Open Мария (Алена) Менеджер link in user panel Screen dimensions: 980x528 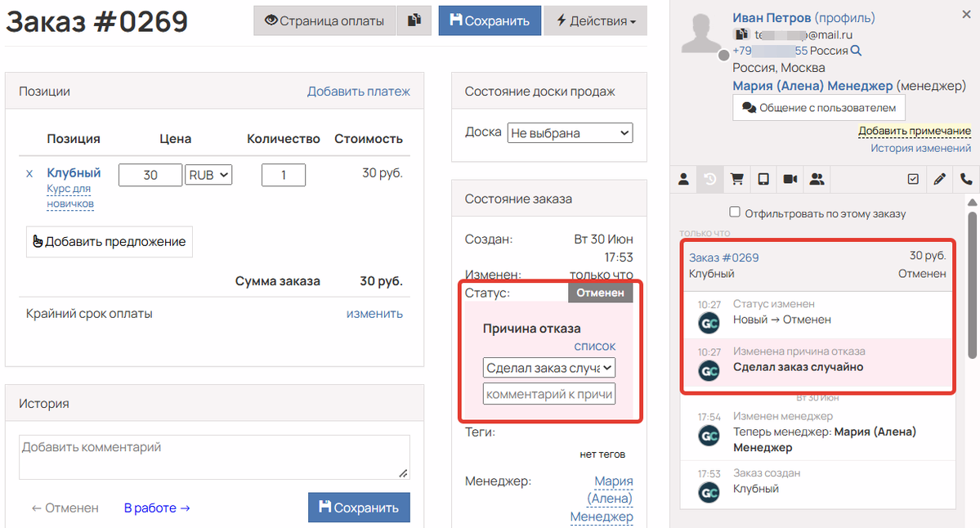pyautogui.click(x=812, y=86)
